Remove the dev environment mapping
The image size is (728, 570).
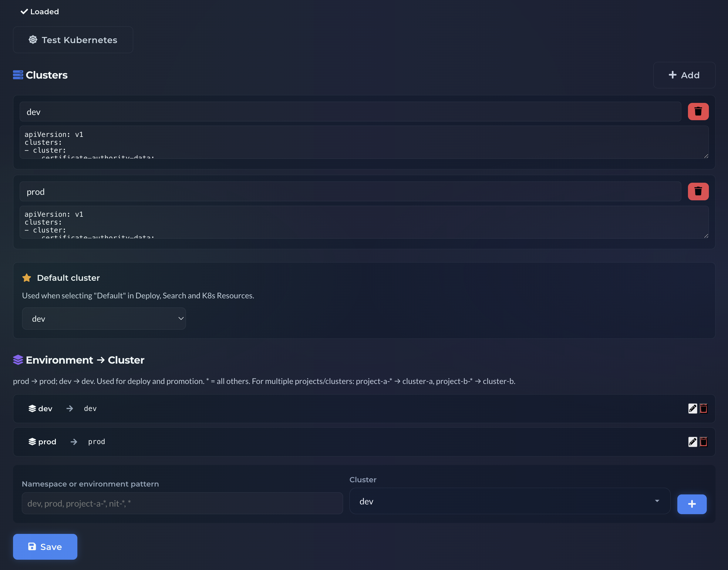click(703, 409)
